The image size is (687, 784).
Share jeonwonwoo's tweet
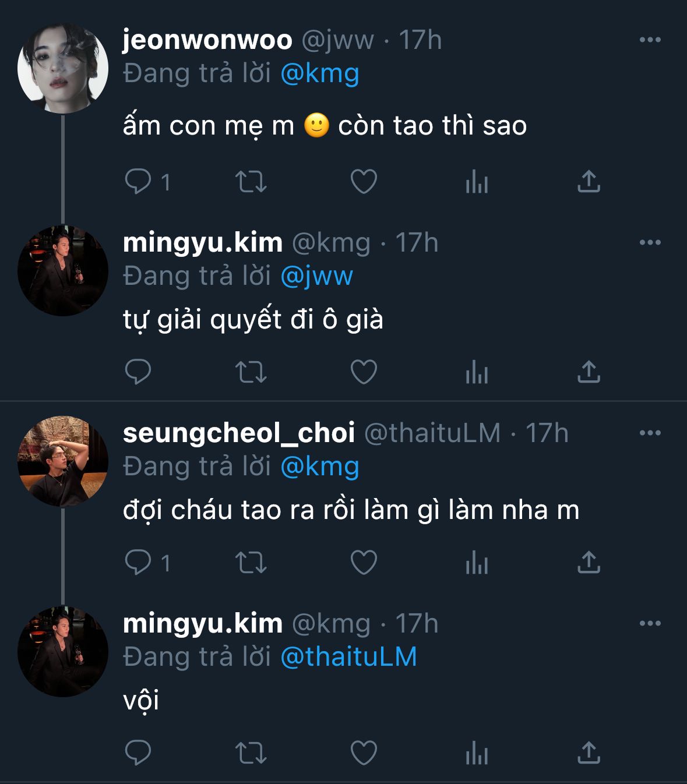point(589,182)
